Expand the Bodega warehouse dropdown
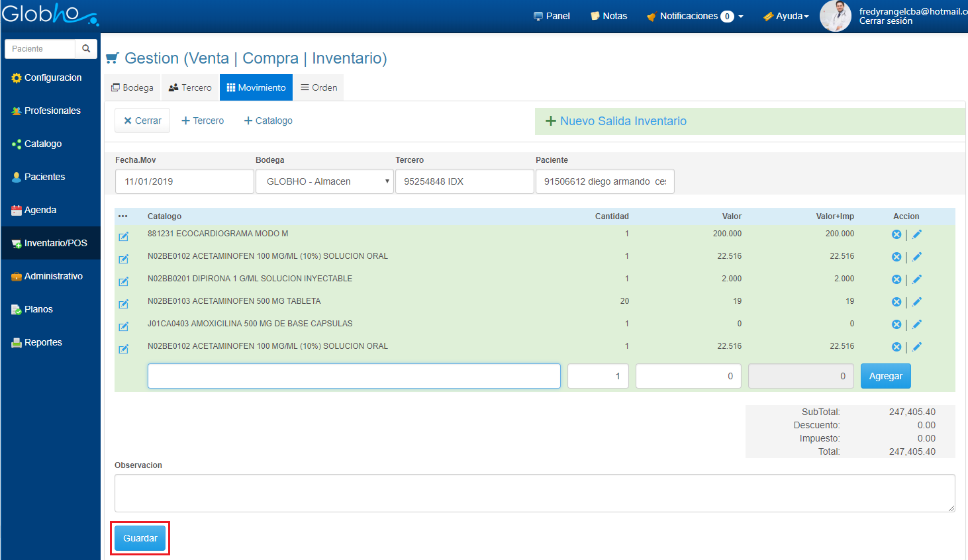 pyautogui.click(x=324, y=181)
